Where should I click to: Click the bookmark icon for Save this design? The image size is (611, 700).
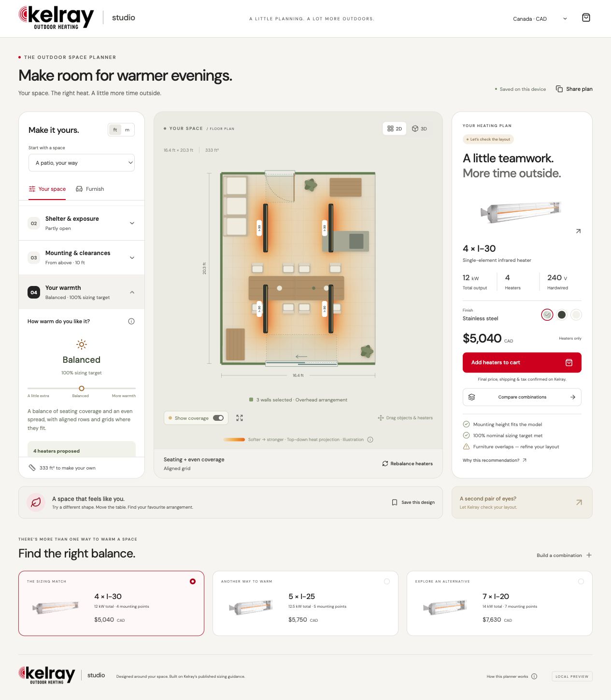[395, 502]
